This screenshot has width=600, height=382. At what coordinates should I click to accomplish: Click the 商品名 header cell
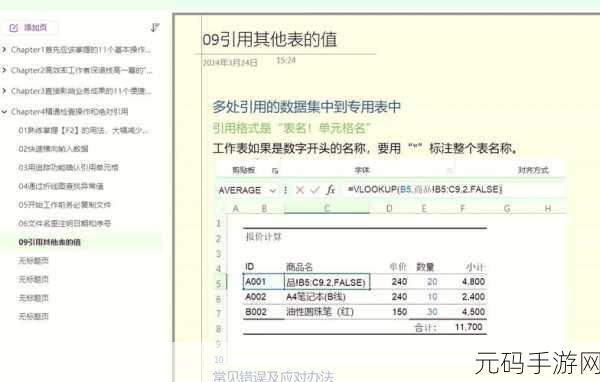tap(300, 267)
